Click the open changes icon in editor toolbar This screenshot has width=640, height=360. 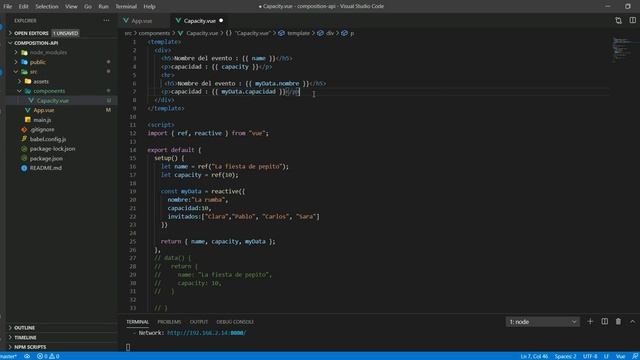click(618, 20)
